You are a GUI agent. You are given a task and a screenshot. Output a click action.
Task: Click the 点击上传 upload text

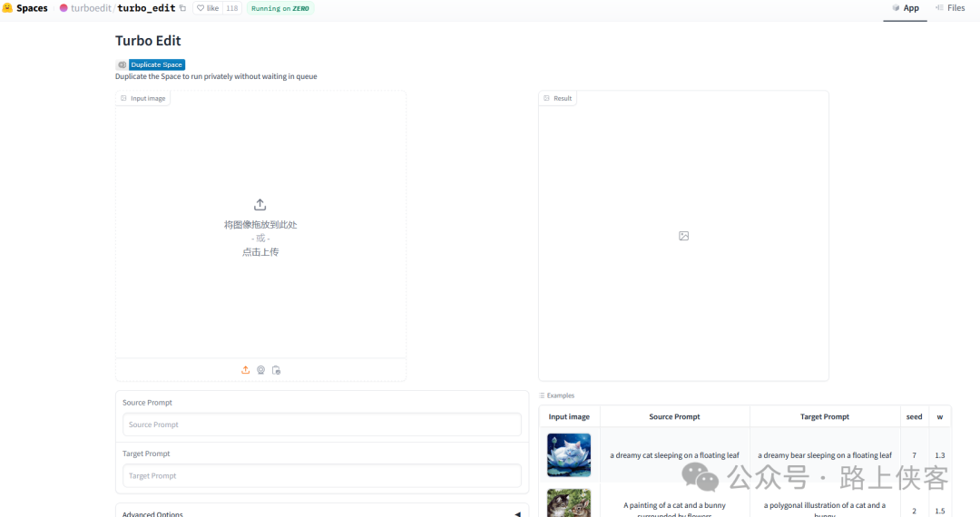(x=260, y=252)
